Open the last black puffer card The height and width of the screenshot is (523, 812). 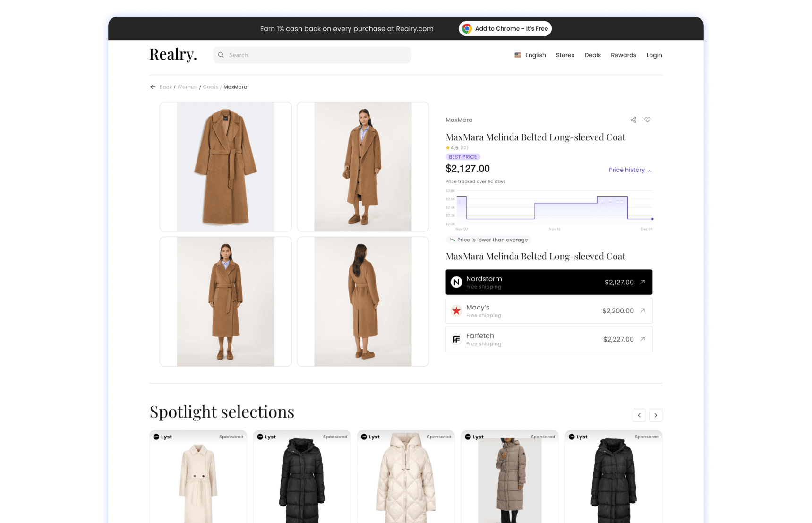[x=614, y=477]
